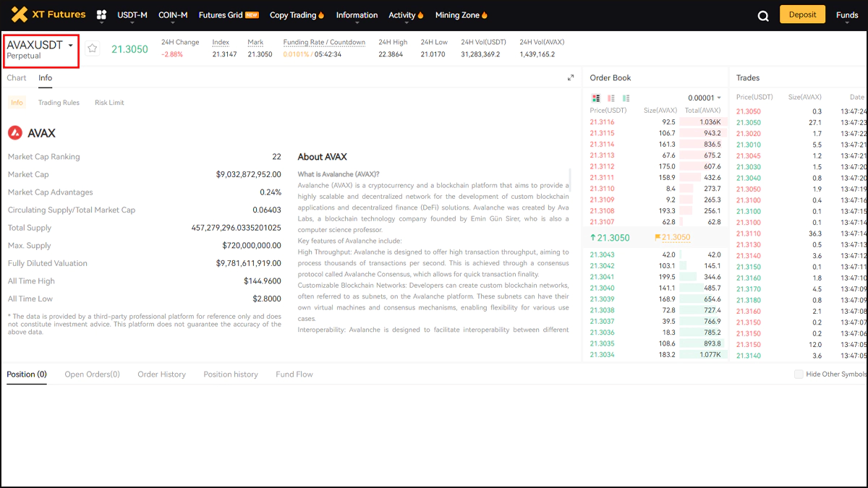Viewport: 868px width, 488px height.
Task: Click the underlined Index label
Action: 221,43
